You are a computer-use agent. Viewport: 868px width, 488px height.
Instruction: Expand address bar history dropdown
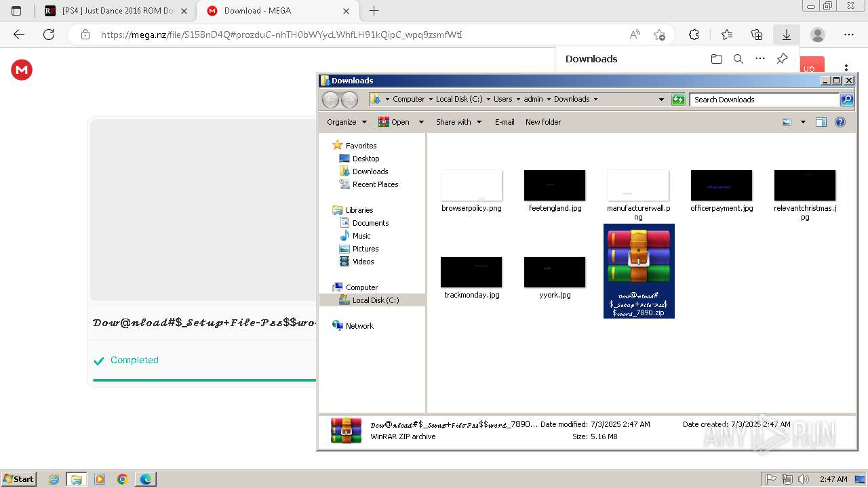661,99
